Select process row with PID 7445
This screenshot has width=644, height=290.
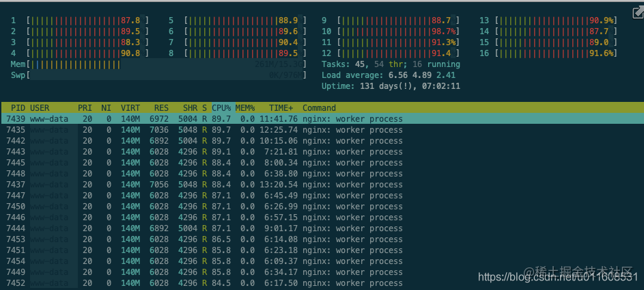click(x=322, y=163)
